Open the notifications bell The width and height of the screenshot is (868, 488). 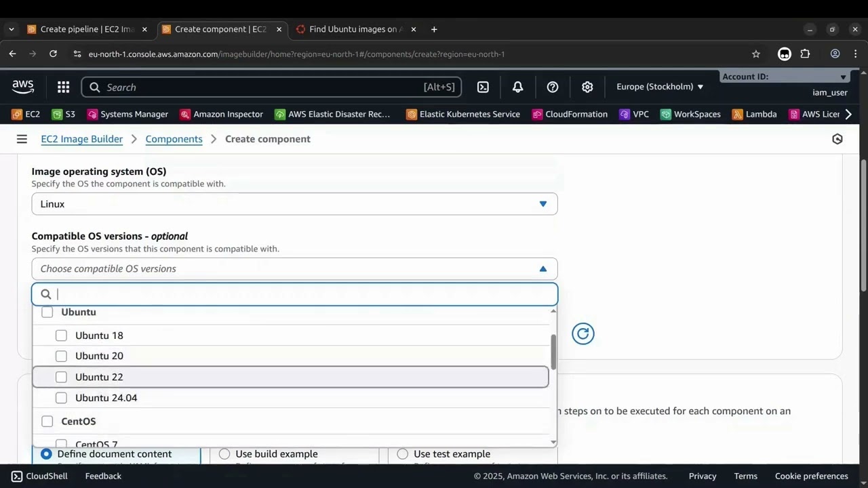(x=517, y=87)
